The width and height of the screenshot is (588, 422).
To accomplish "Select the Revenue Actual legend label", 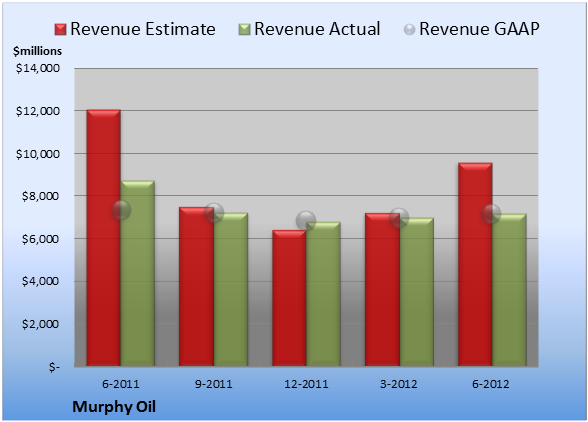I will pyautogui.click(x=317, y=29).
